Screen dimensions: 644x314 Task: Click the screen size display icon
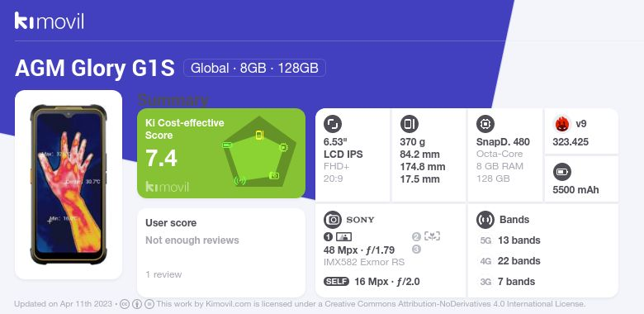click(333, 124)
